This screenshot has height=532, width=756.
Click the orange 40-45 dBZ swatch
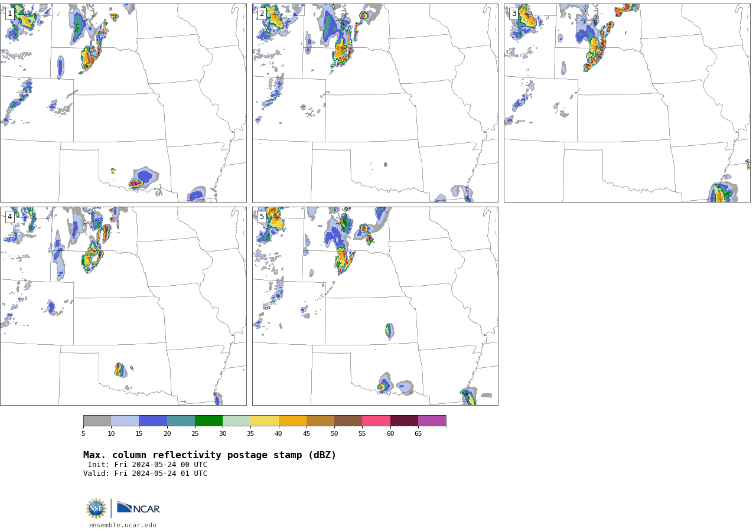(x=292, y=421)
